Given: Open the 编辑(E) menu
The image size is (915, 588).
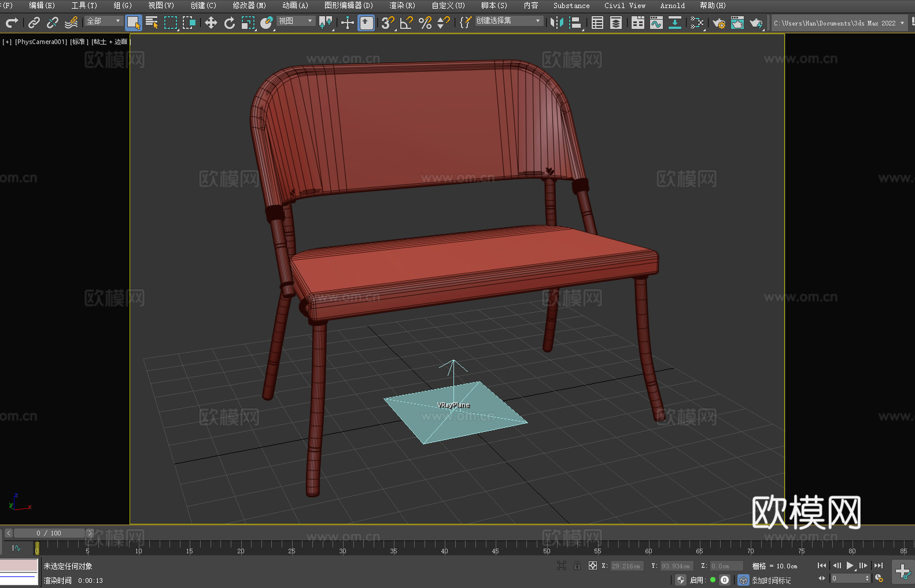Looking at the screenshot, I should click(x=42, y=5).
